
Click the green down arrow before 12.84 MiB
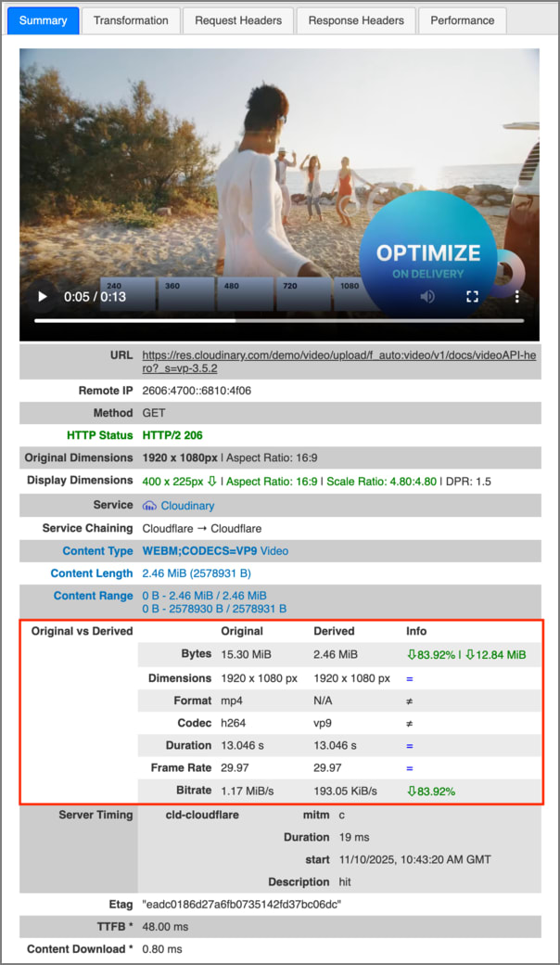(470, 655)
